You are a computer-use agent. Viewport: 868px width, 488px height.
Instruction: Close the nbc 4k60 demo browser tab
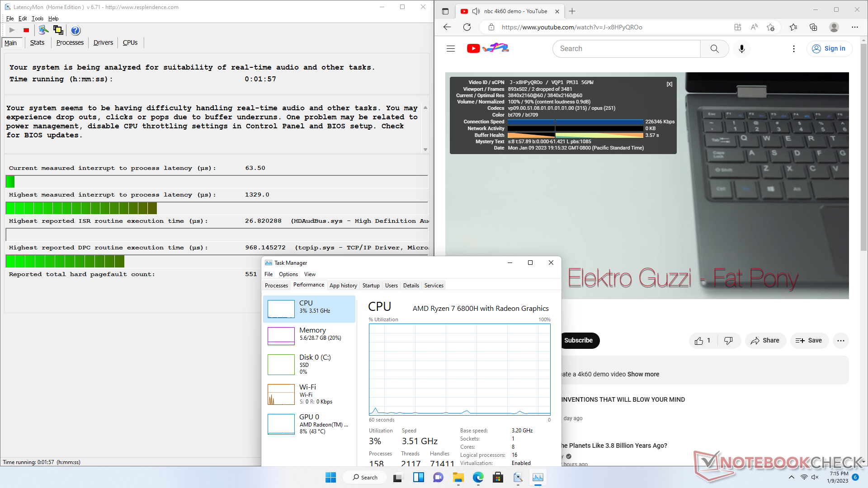557,11
